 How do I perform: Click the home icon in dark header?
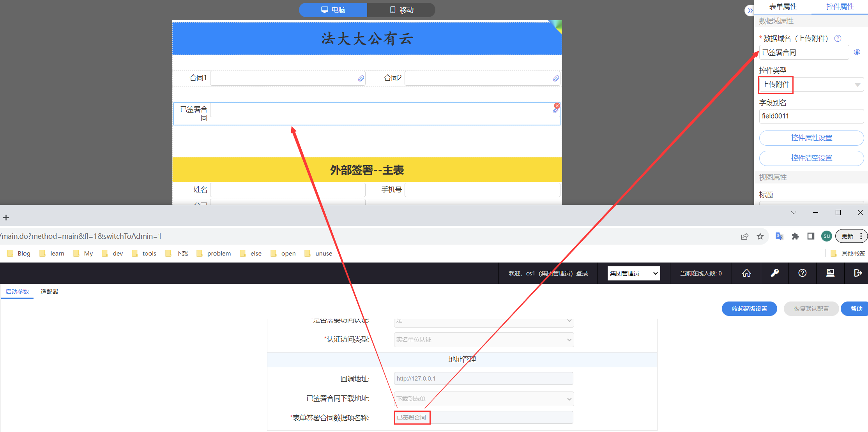point(746,273)
